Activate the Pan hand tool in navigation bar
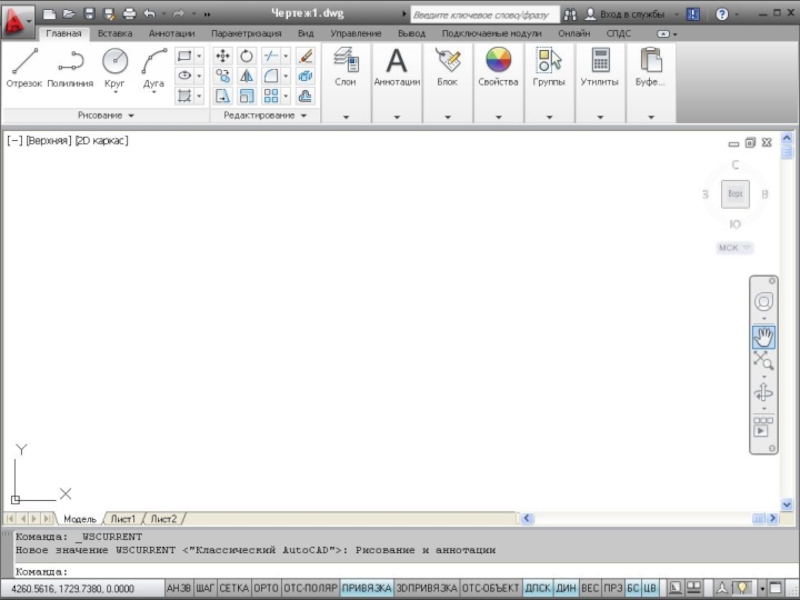 (764, 337)
